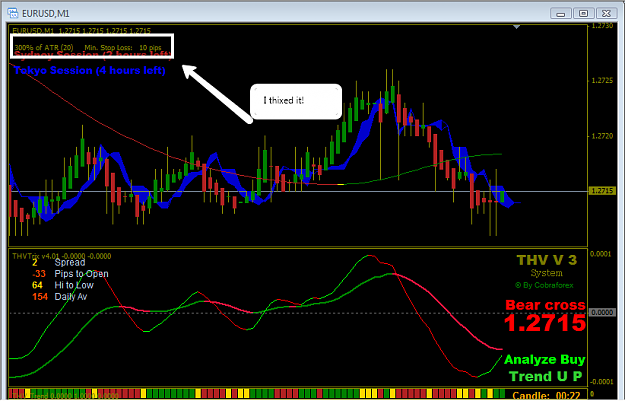Click the 'Hi to Low' row

63,285
